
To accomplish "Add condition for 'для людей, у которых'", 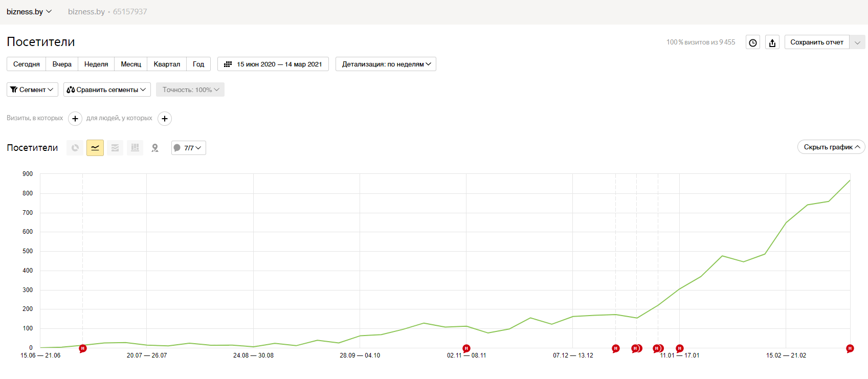I will (165, 119).
